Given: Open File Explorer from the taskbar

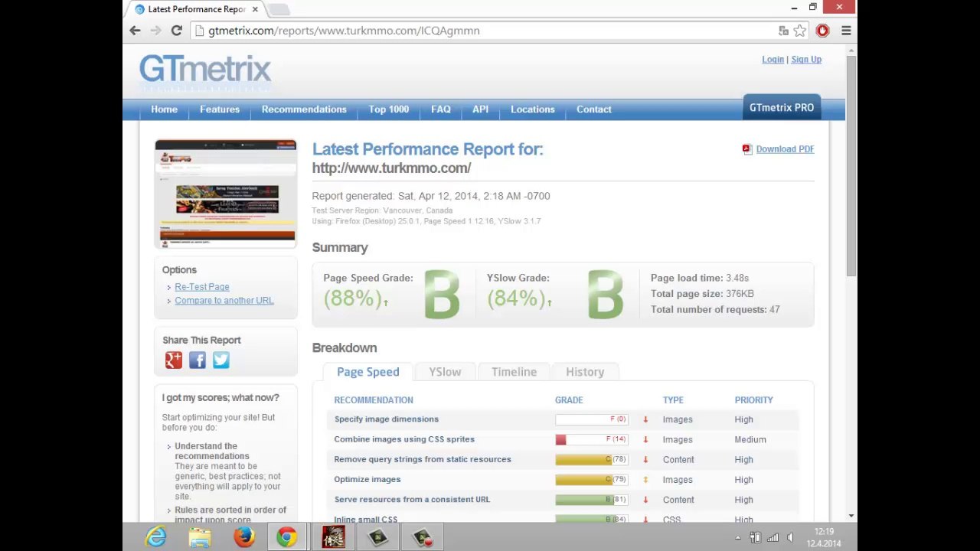Looking at the screenshot, I should click(200, 537).
